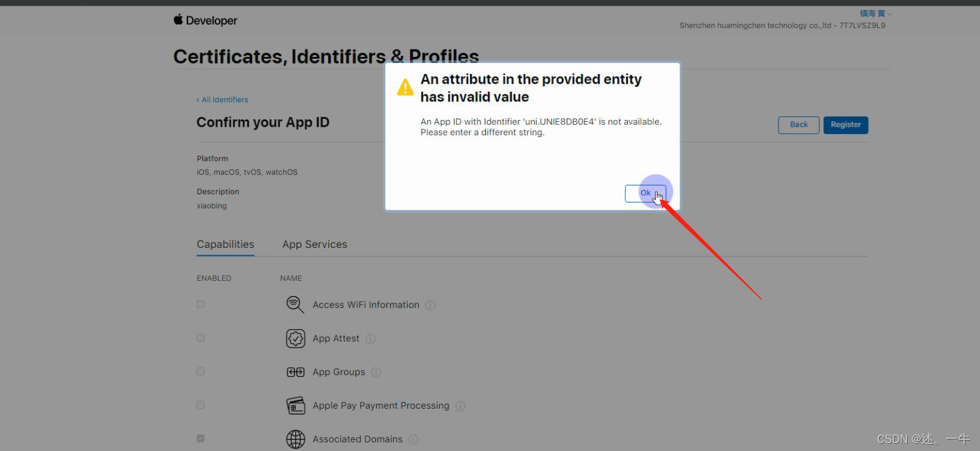
Task: Click Ok in the error dialog
Action: [645, 193]
